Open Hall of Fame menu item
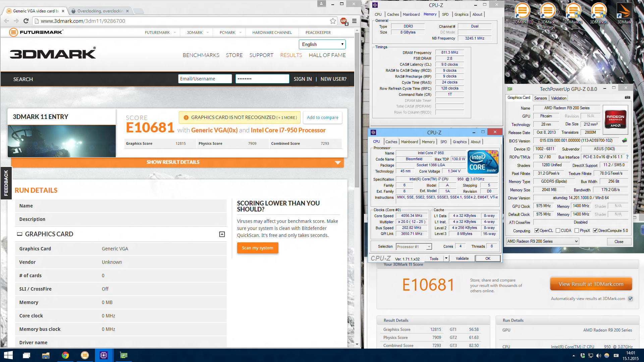 coord(327,55)
